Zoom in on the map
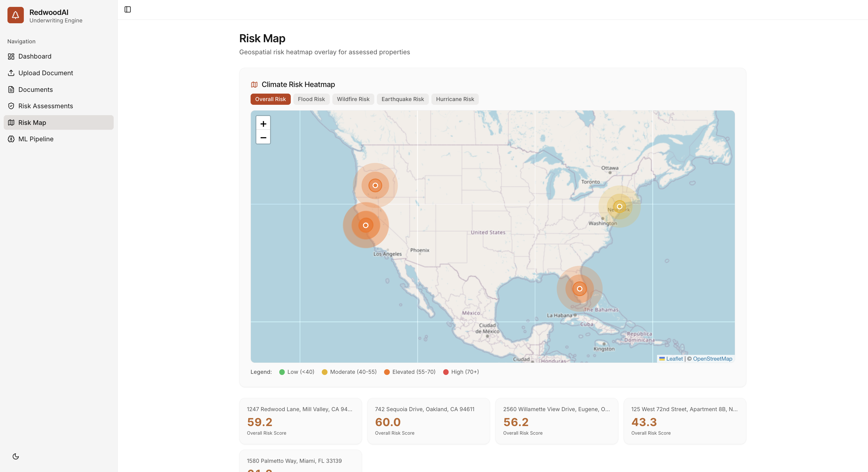This screenshot has width=868, height=472. (x=263, y=124)
